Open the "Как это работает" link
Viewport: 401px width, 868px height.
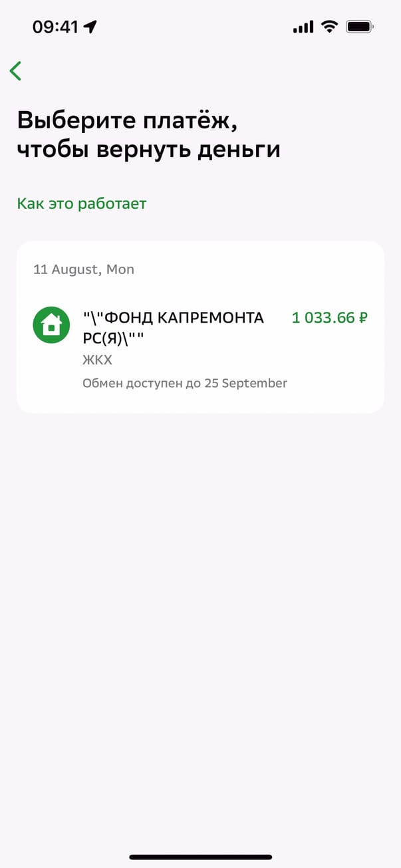pos(81,204)
